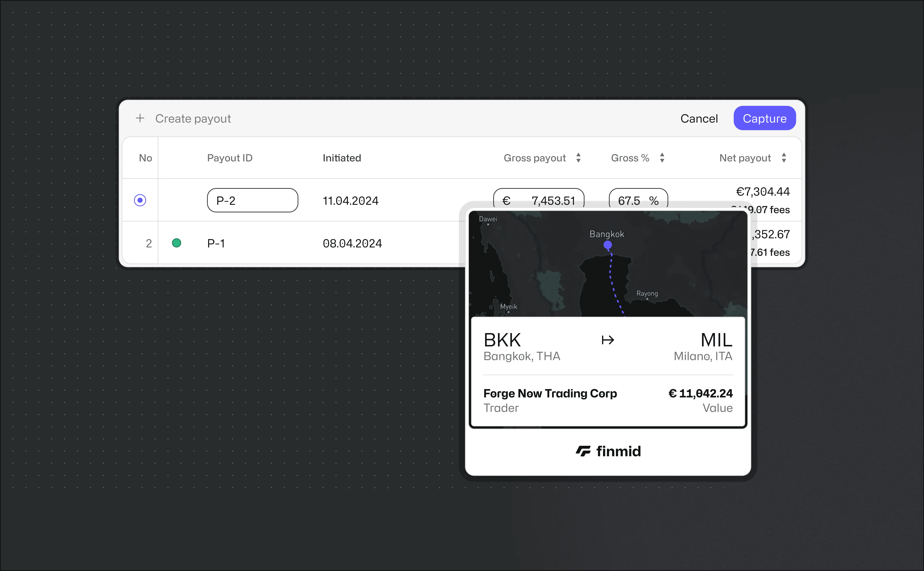Click the route arrow between BKK and MIL
Image resolution: width=924 pixels, height=571 pixels.
608,340
